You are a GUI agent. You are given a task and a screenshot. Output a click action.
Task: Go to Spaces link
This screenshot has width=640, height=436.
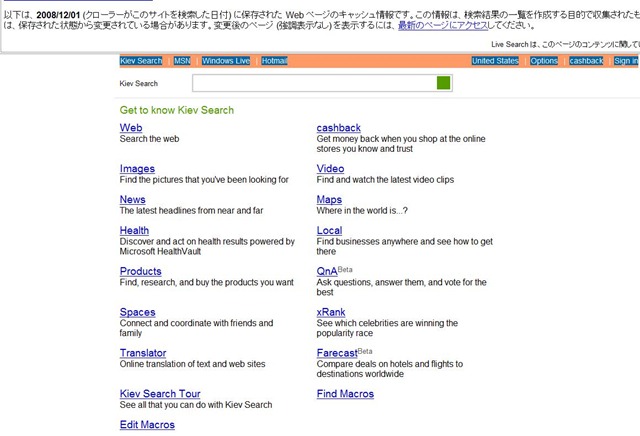138,312
